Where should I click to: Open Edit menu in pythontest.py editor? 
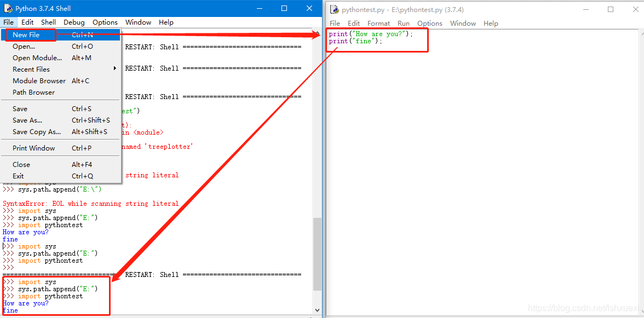354,24
